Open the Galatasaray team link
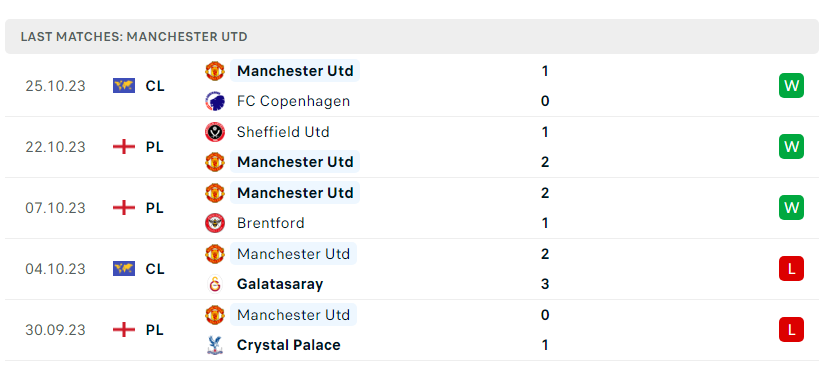 (x=280, y=284)
